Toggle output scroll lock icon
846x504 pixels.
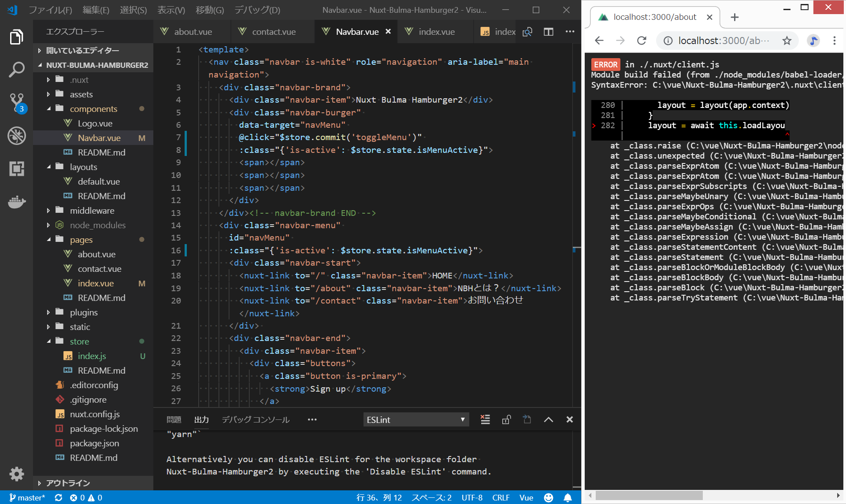tap(506, 419)
